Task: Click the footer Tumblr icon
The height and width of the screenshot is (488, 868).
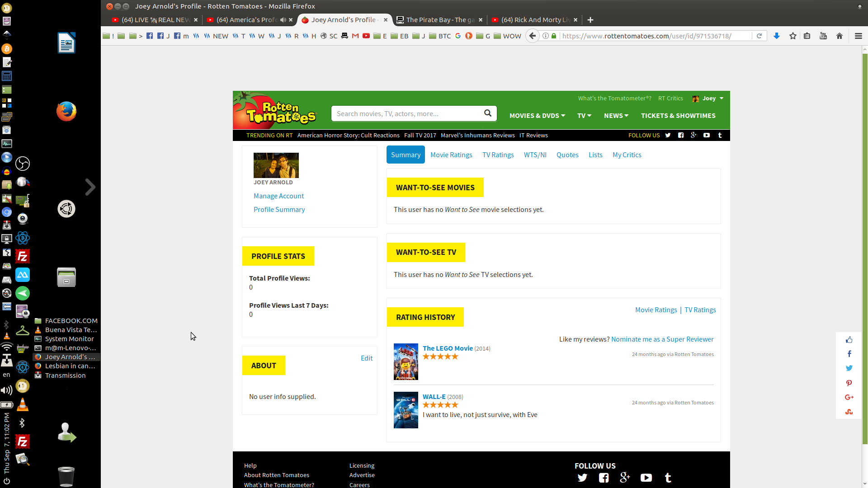Action: (668, 478)
